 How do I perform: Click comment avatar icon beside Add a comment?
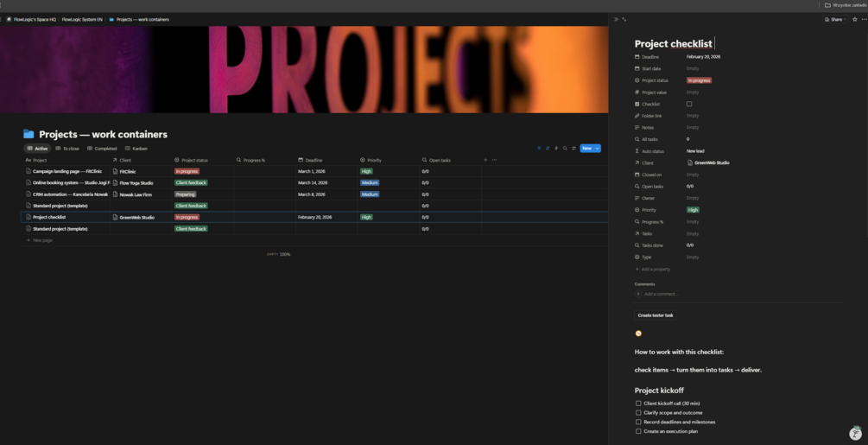pyautogui.click(x=638, y=294)
